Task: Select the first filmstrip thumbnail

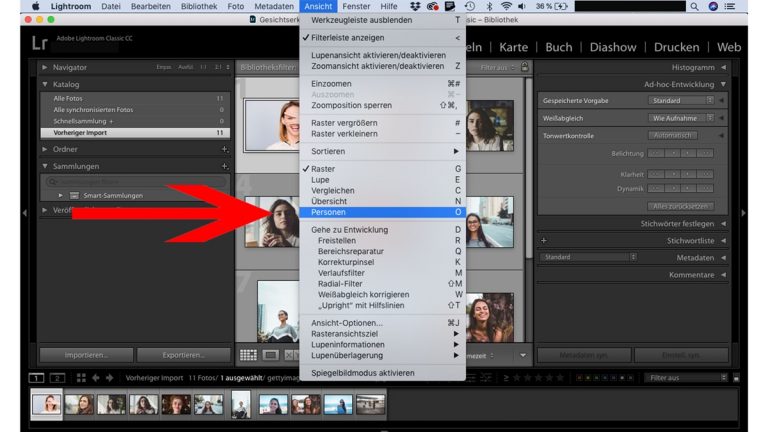Action: pos(46,403)
